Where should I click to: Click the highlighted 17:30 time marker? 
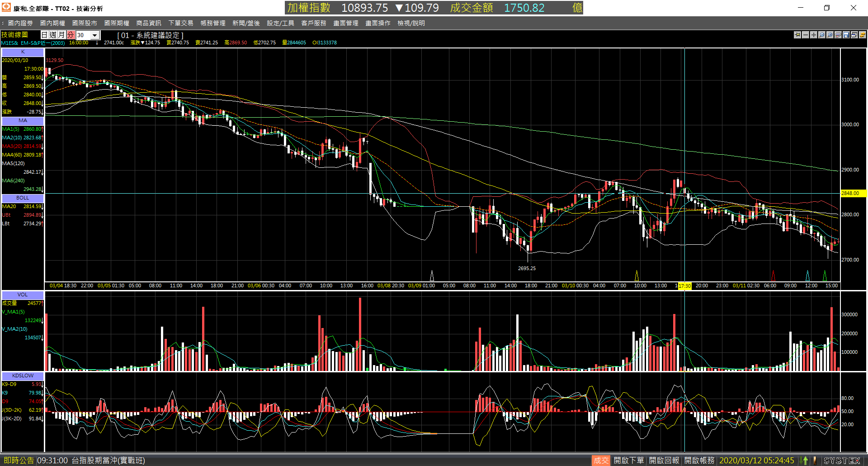click(684, 286)
